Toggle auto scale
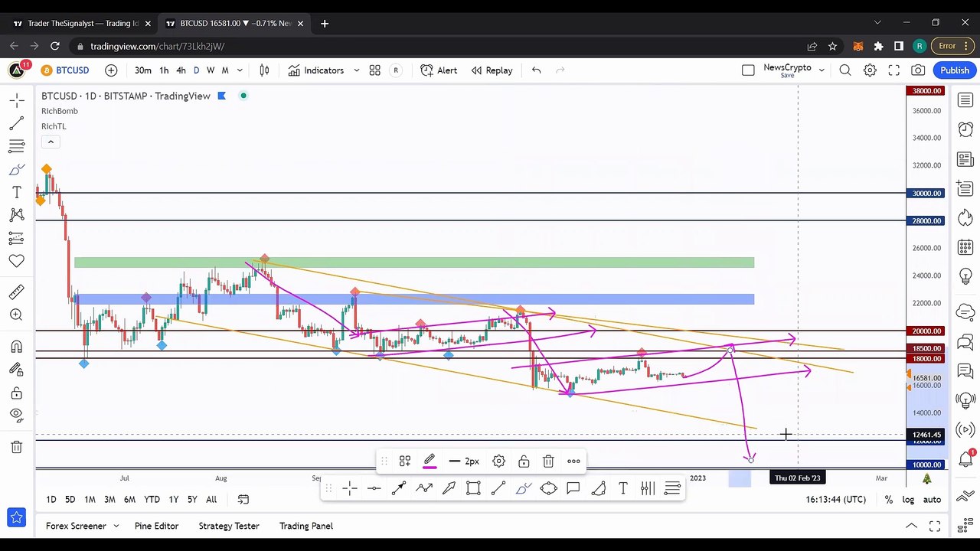Image resolution: width=980 pixels, height=551 pixels. click(x=932, y=500)
